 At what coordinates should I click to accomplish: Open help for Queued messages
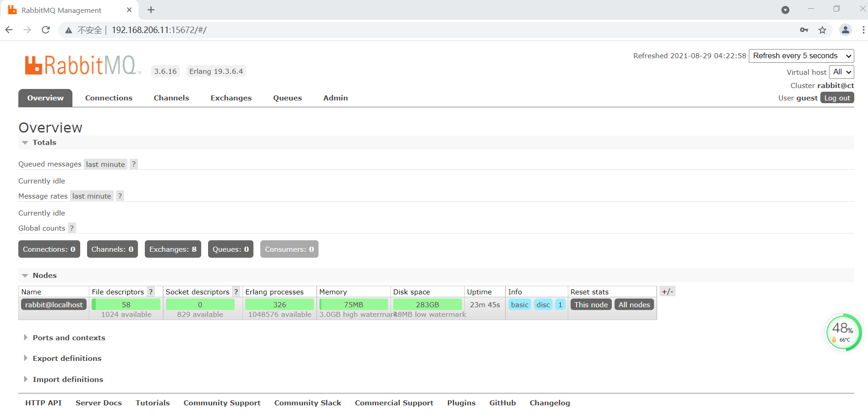[x=133, y=164]
